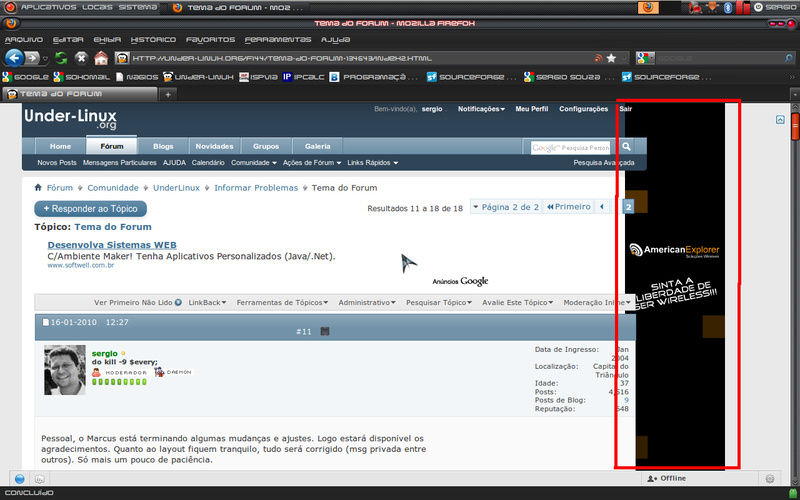Open Desenvolva Sistemas WEB ad link
The width and height of the screenshot is (800, 500).
pos(112,245)
